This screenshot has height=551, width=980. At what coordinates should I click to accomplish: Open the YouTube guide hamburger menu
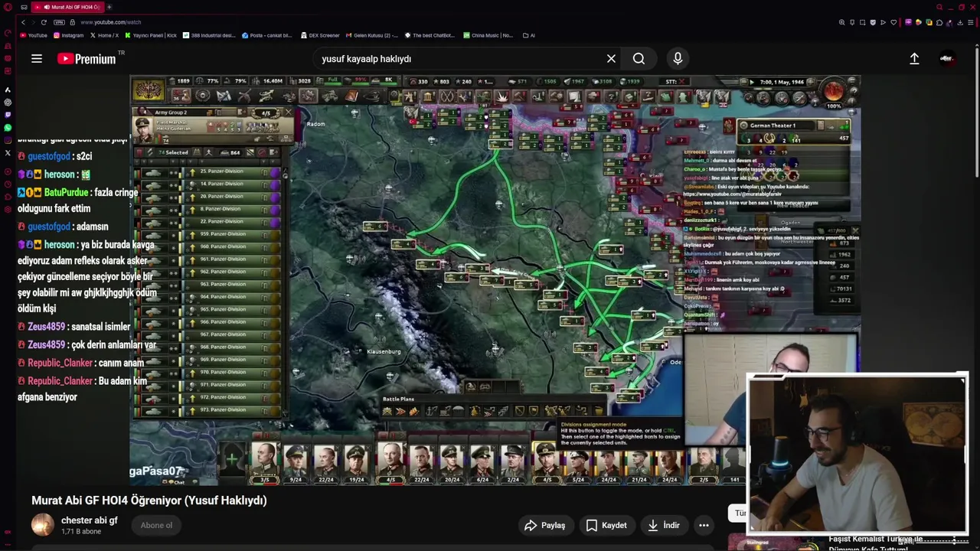(36, 59)
